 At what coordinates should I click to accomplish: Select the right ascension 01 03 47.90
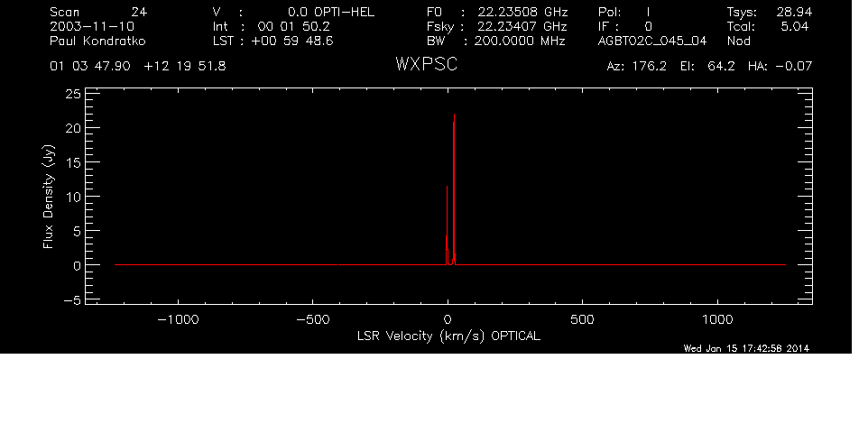pyautogui.click(x=90, y=67)
